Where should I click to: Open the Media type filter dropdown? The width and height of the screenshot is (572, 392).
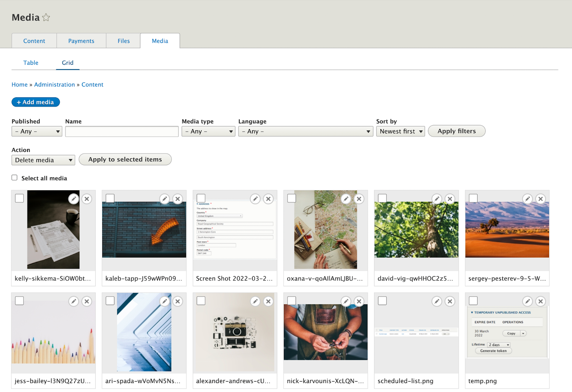click(208, 131)
